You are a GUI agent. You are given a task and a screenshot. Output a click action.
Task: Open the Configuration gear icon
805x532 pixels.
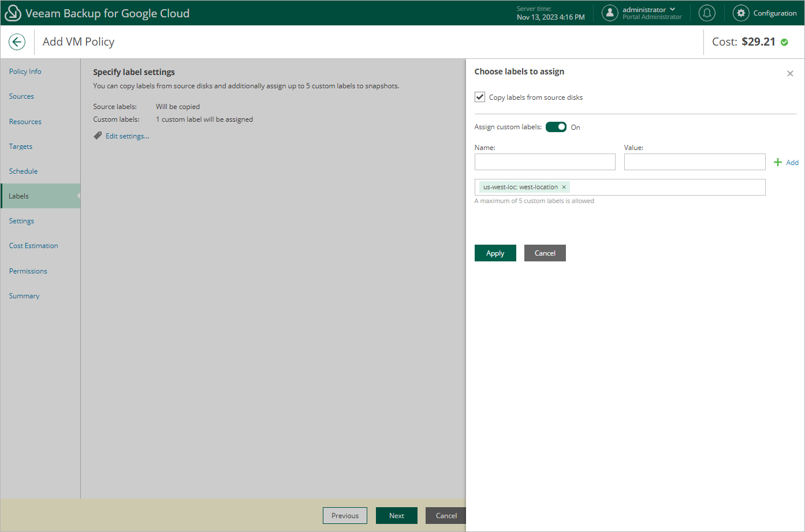(x=741, y=13)
